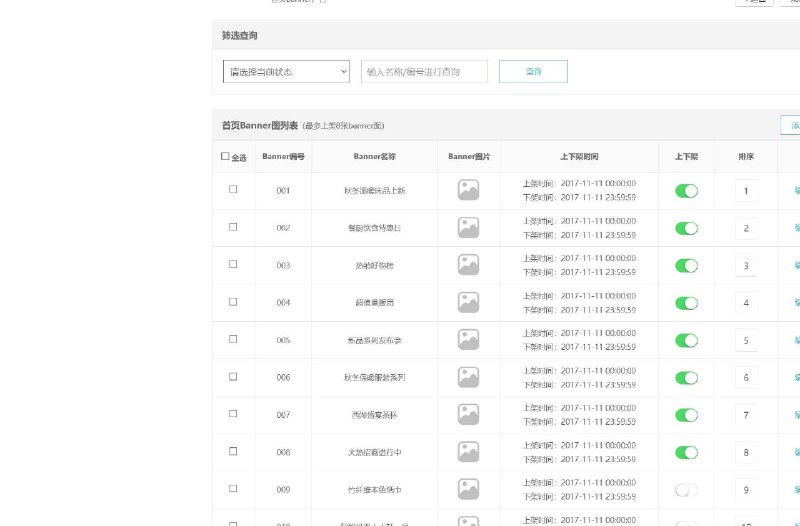The height and width of the screenshot is (526, 800).
Task: Open banner image thumbnail for row 004
Action: click(468, 302)
